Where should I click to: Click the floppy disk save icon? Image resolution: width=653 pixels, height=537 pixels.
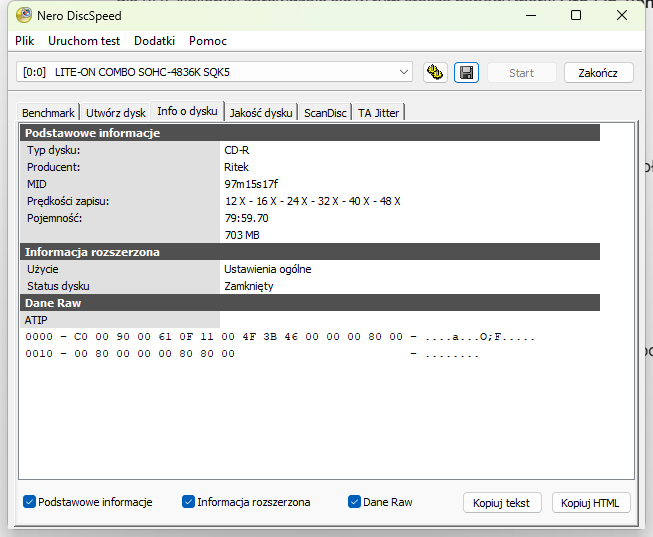click(466, 73)
